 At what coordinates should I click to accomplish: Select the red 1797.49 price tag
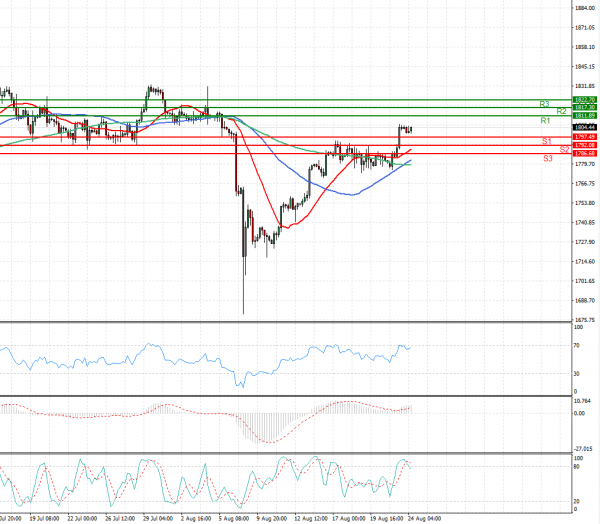click(584, 137)
